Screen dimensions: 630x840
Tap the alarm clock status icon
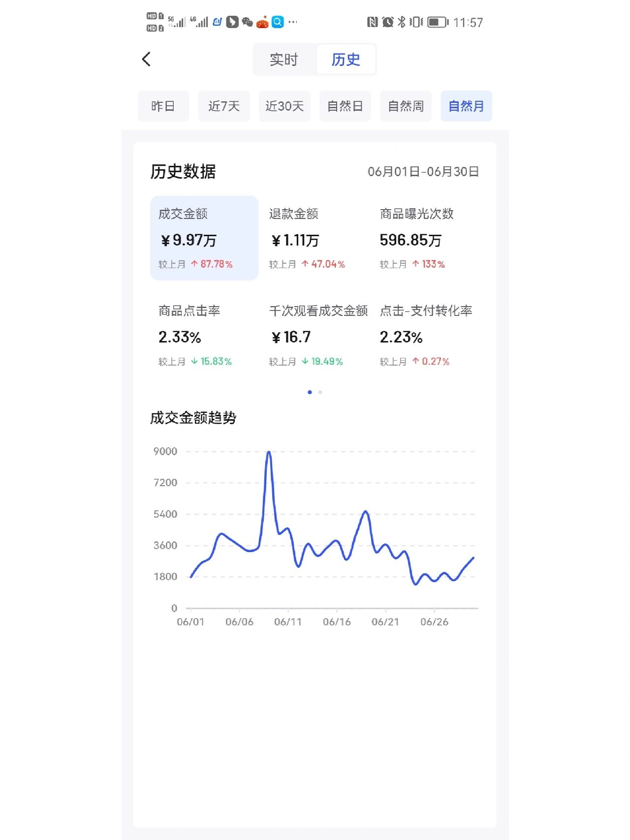click(x=388, y=22)
